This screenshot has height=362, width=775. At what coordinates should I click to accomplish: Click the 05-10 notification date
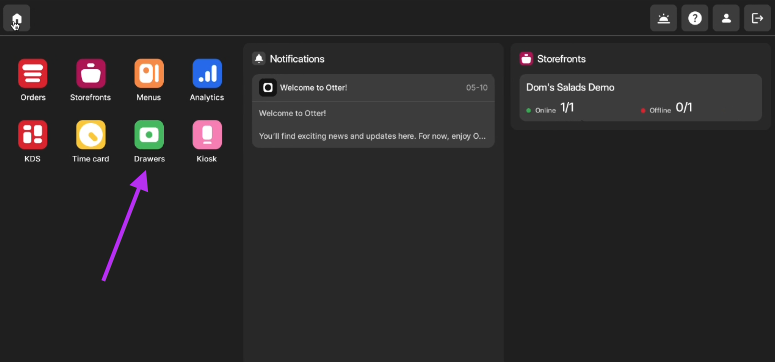[476, 88]
